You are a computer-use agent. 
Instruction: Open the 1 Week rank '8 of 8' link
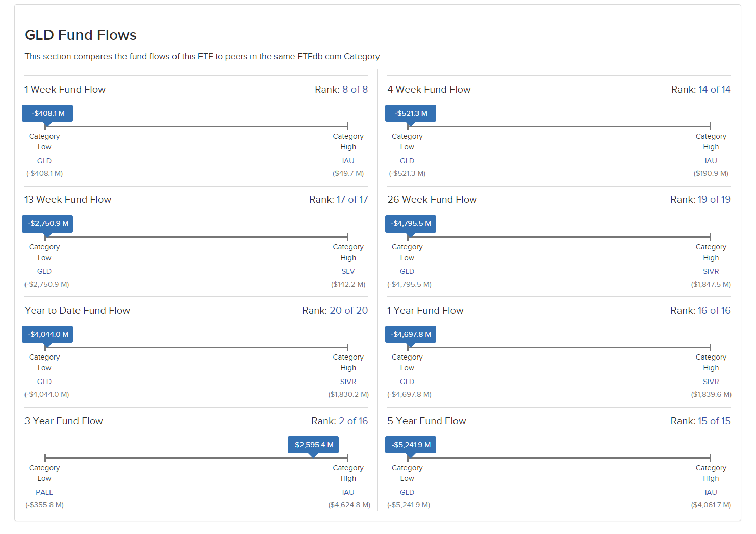click(x=355, y=90)
